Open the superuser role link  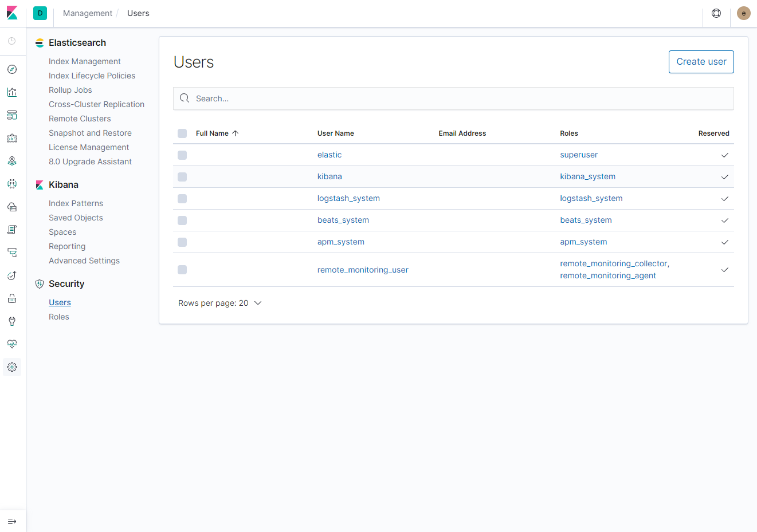click(x=579, y=155)
